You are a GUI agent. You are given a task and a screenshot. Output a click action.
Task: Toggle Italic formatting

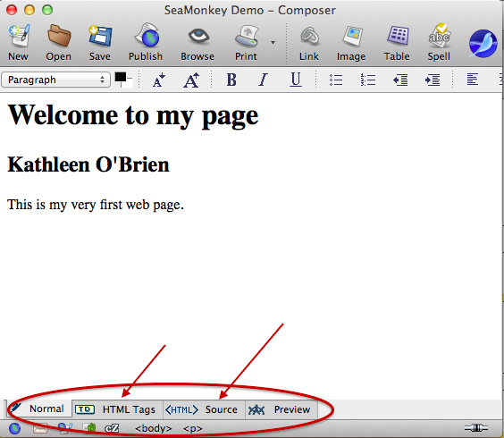263,80
